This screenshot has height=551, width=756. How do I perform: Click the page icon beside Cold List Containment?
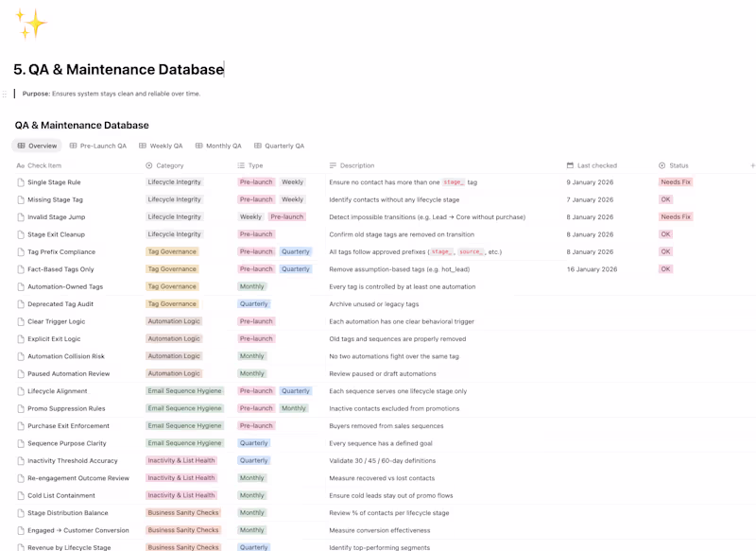[21, 494]
